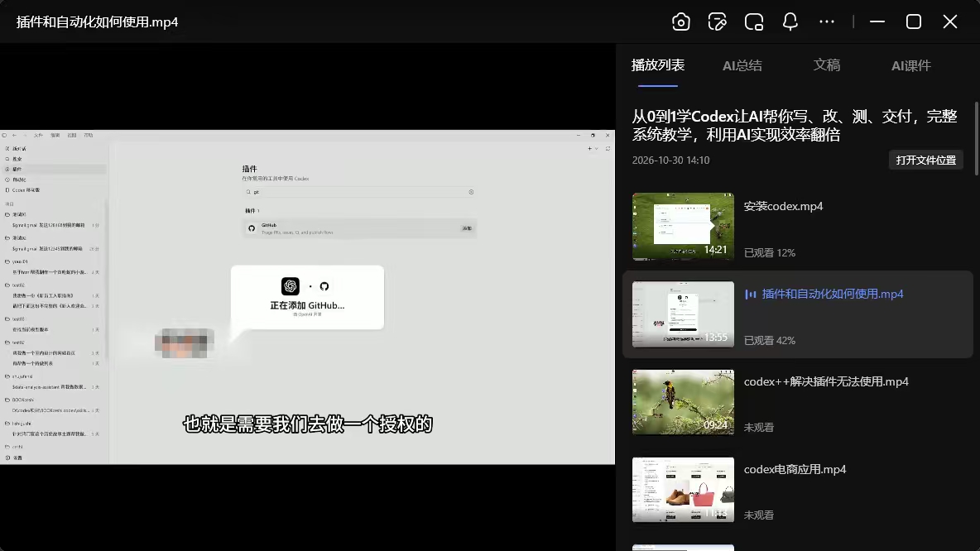
Task: Click 未观看 under codex++解决插件无法使用.mp4
Action: click(759, 428)
